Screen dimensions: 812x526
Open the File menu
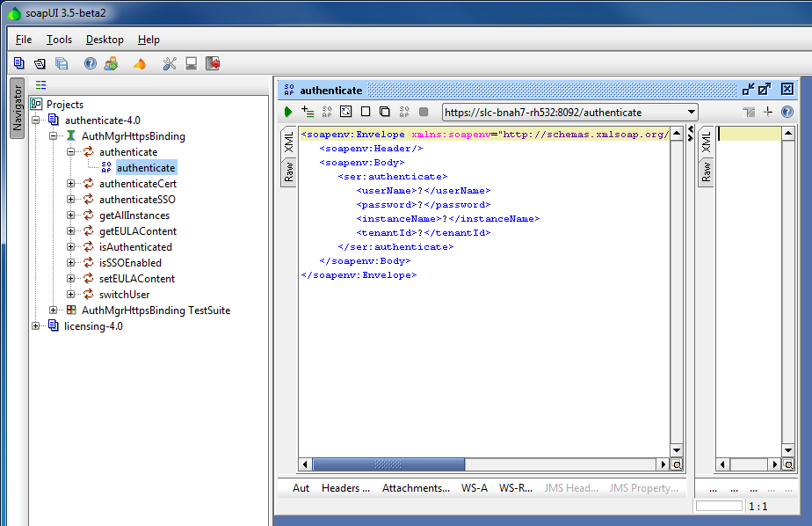tap(24, 40)
